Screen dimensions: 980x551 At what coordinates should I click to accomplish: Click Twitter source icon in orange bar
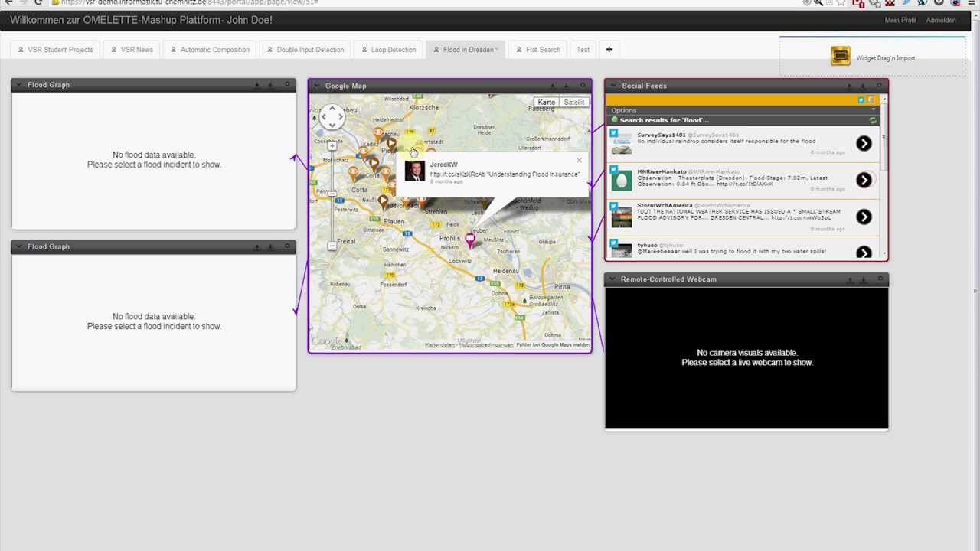click(x=861, y=100)
